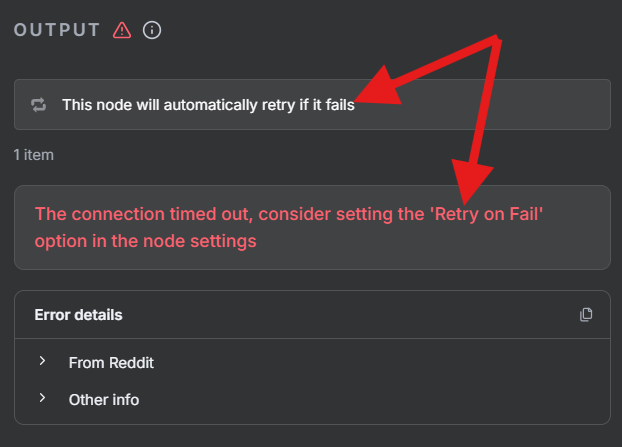This screenshot has height=447, width=622.
Task: Expand the From Reddit chevron
Action: point(42,361)
